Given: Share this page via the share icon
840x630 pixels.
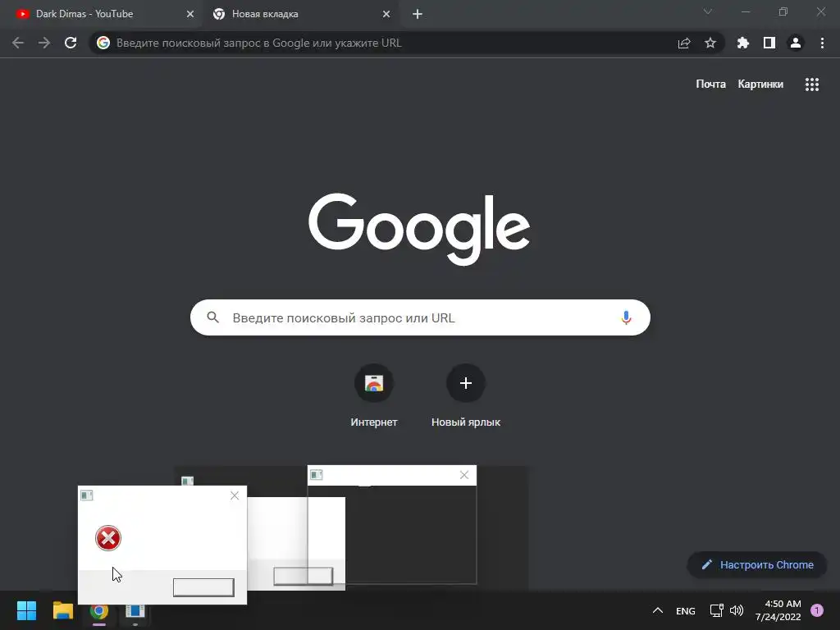Looking at the screenshot, I should [x=684, y=43].
